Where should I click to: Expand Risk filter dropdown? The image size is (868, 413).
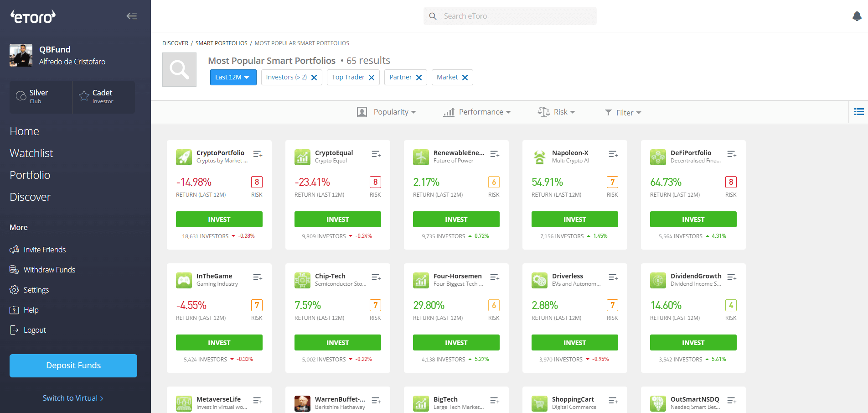tap(556, 112)
